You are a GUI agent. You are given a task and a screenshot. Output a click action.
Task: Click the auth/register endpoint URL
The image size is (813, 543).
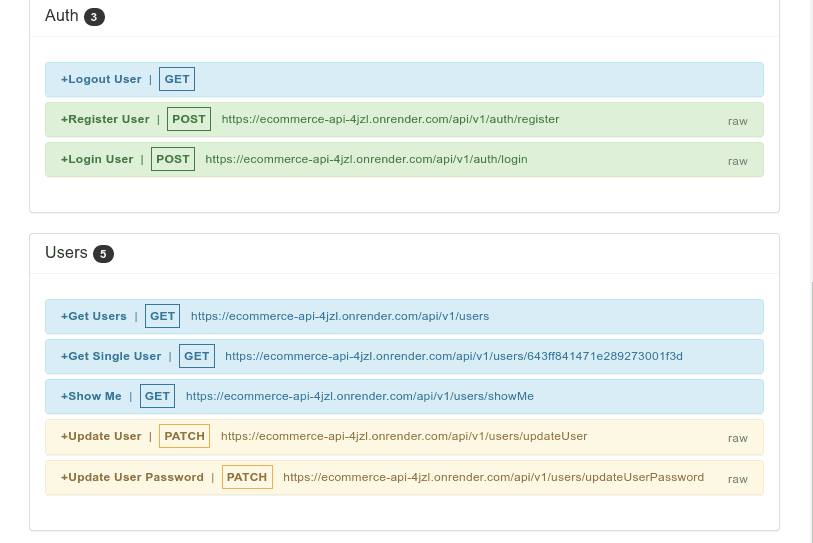point(390,119)
